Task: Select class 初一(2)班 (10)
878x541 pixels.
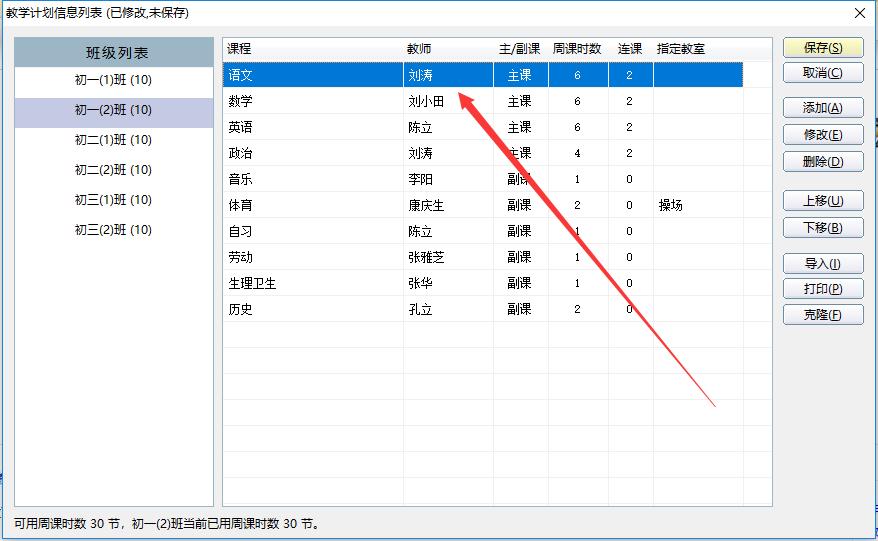Action: point(114,110)
